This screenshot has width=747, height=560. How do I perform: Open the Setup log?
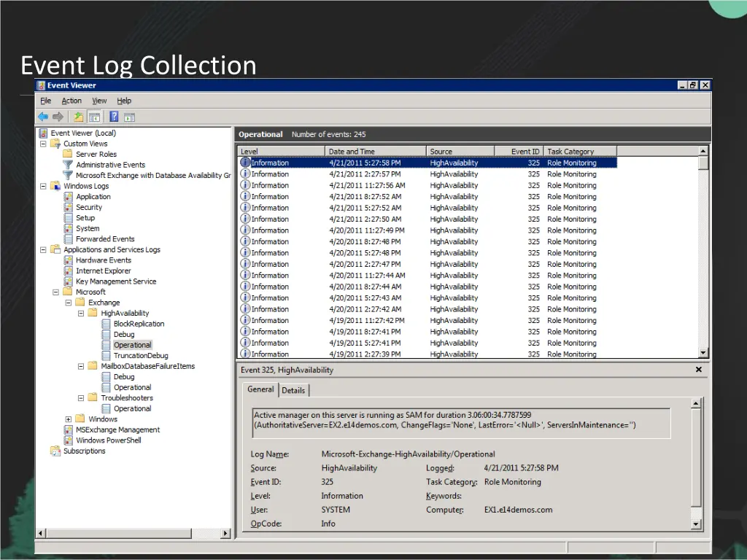[85, 217]
